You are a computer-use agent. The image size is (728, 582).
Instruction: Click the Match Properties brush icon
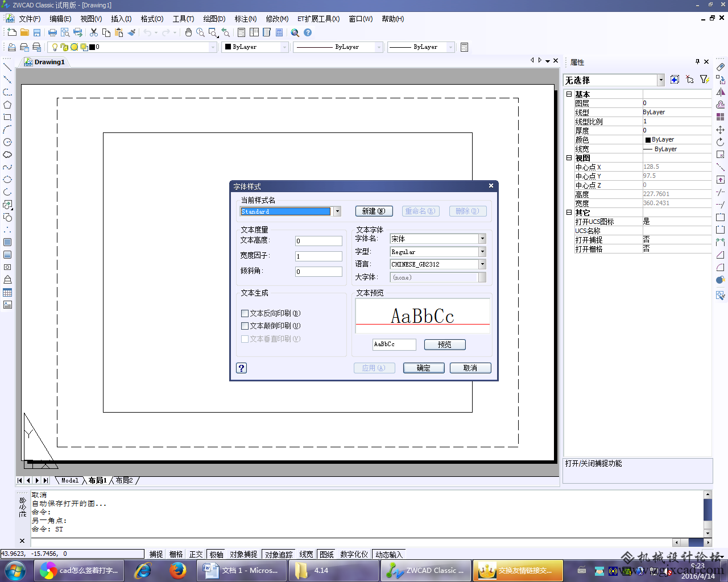coord(131,32)
